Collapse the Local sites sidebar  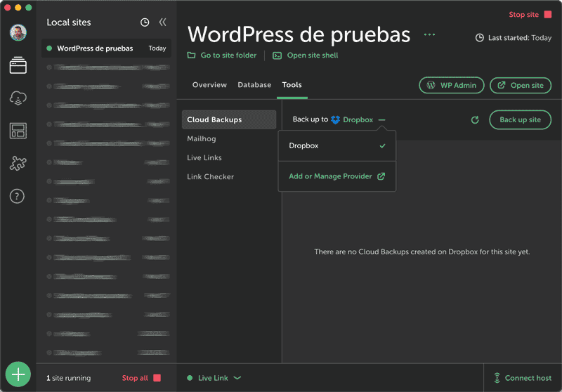pyautogui.click(x=163, y=22)
